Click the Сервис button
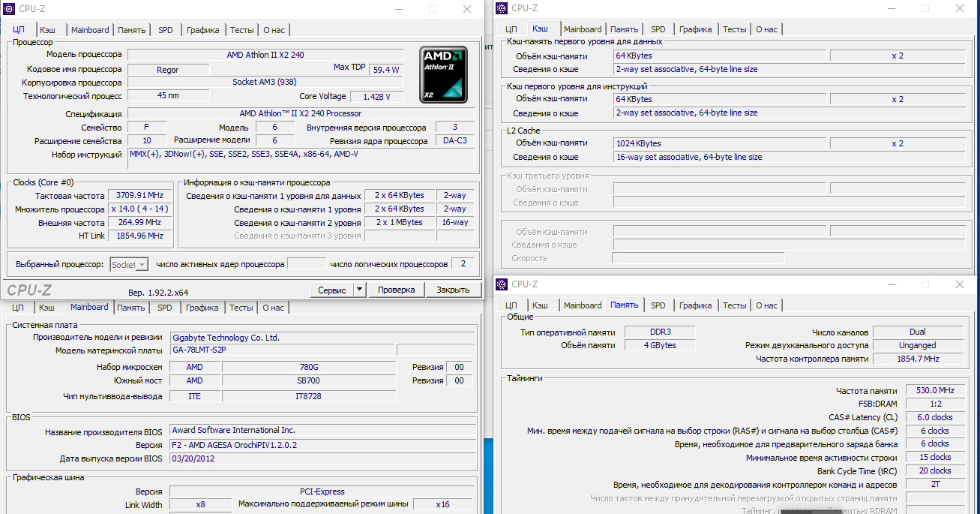This screenshot has width=980, height=514. [x=331, y=290]
